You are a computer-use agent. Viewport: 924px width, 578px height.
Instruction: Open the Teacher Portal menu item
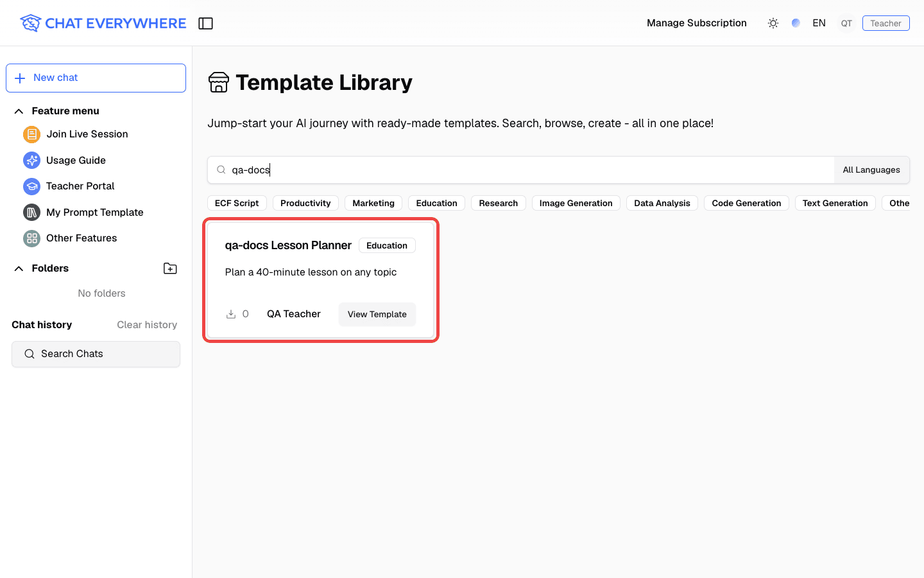(x=80, y=186)
